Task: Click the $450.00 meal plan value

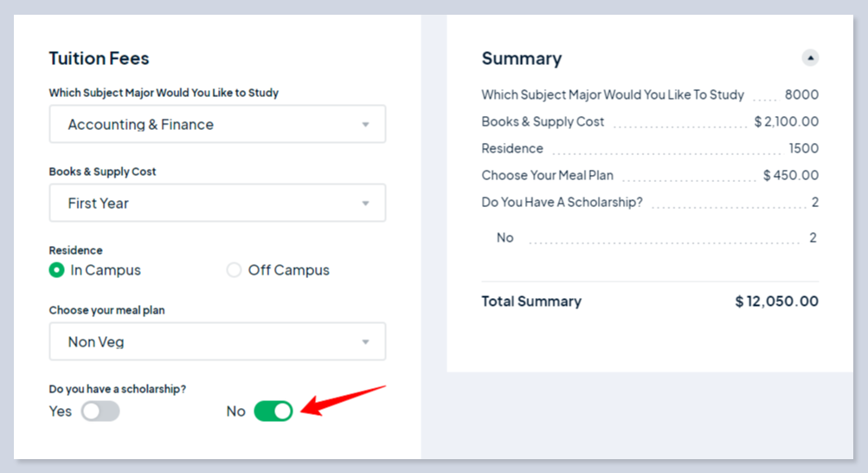Action: point(790,176)
